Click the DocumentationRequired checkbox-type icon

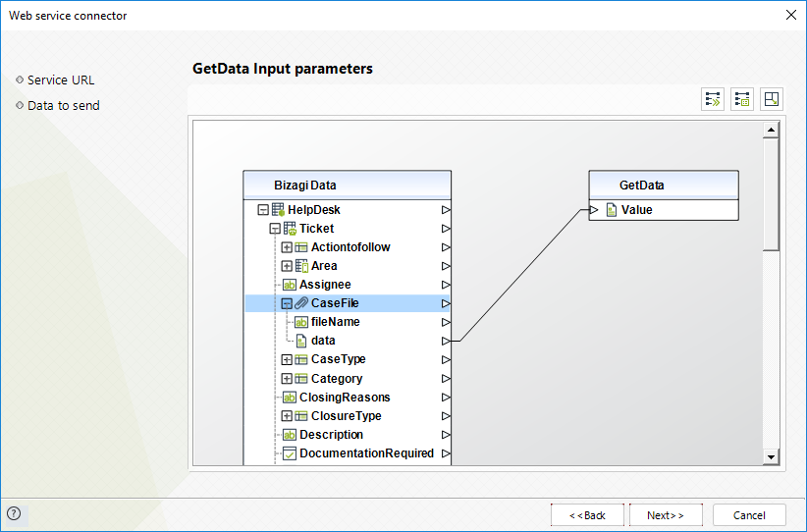[290, 453]
